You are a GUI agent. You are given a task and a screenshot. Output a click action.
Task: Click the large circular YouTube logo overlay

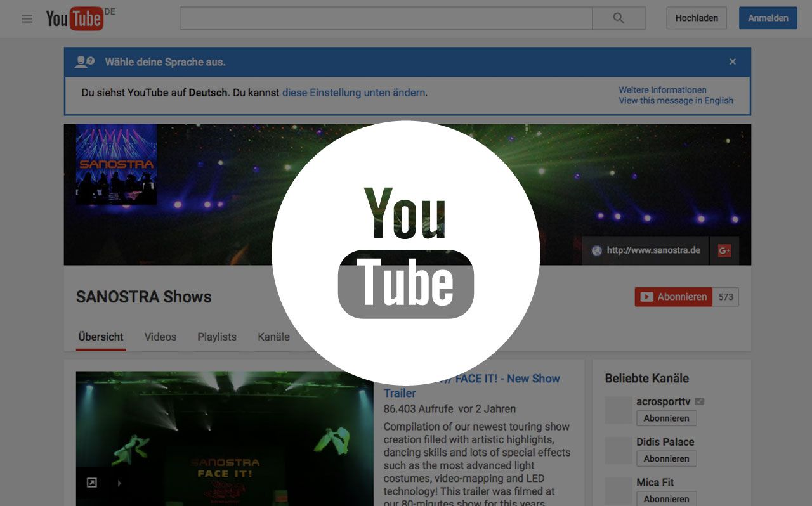[x=406, y=252]
